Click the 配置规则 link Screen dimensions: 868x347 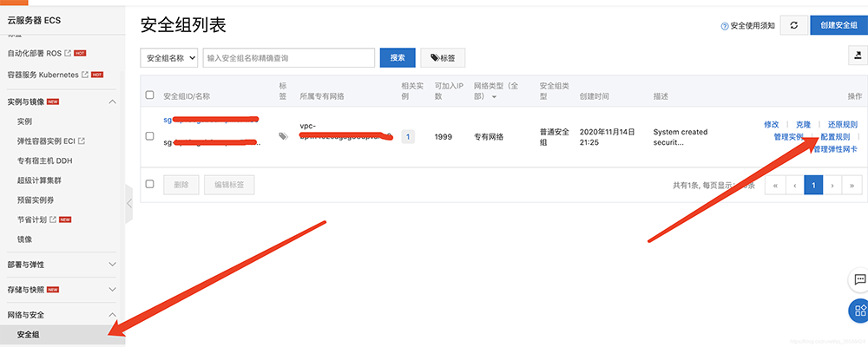835,137
